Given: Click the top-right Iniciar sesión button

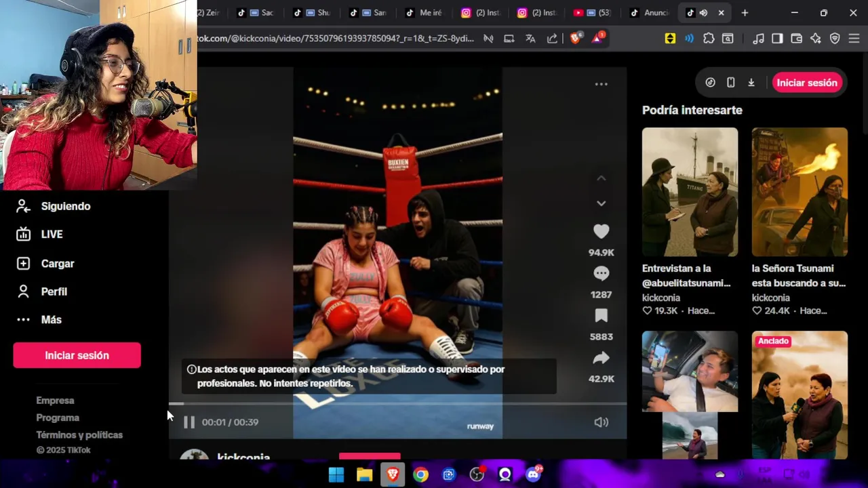Looking at the screenshot, I should (x=807, y=83).
